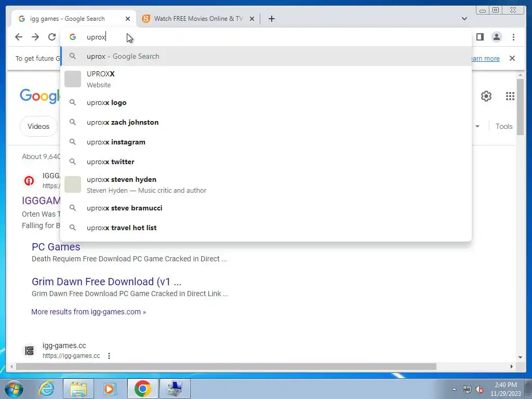Select the UPROXX Website suggestion
532x399 pixels.
coord(266,79)
